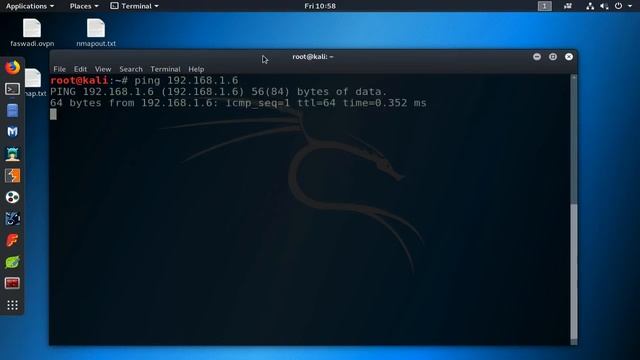640x360 pixels.
Task: Open the network status icon
Action: click(x=590, y=6)
